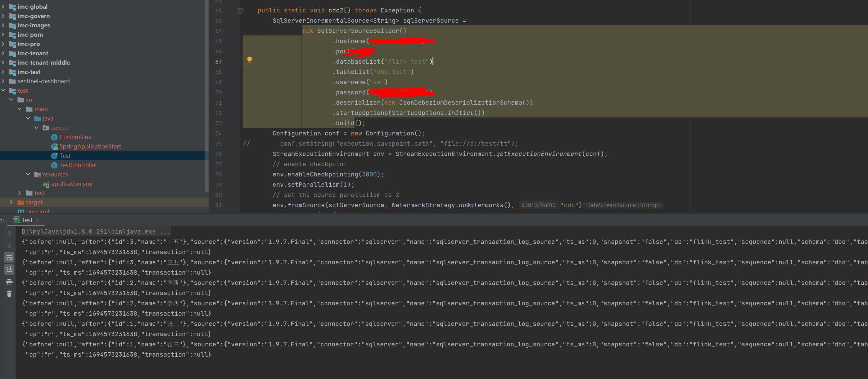Open the CustomSink class
The height and width of the screenshot is (379, 868).
(x=75, y=137)
